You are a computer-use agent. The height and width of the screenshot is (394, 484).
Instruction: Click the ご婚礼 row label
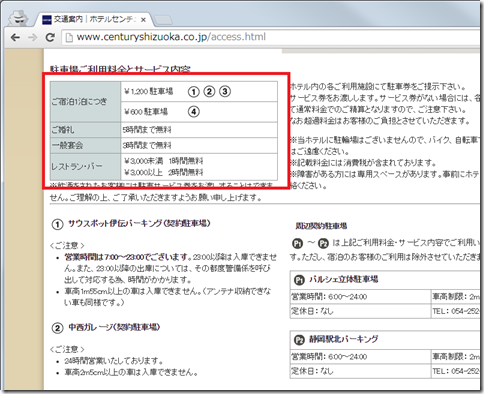[x=85, y=130]
